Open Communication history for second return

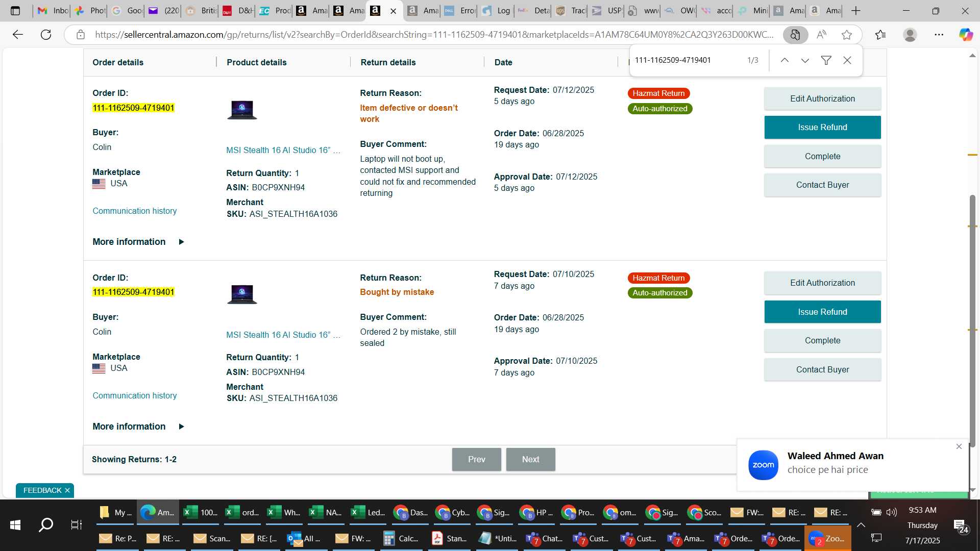click(135, 395)
